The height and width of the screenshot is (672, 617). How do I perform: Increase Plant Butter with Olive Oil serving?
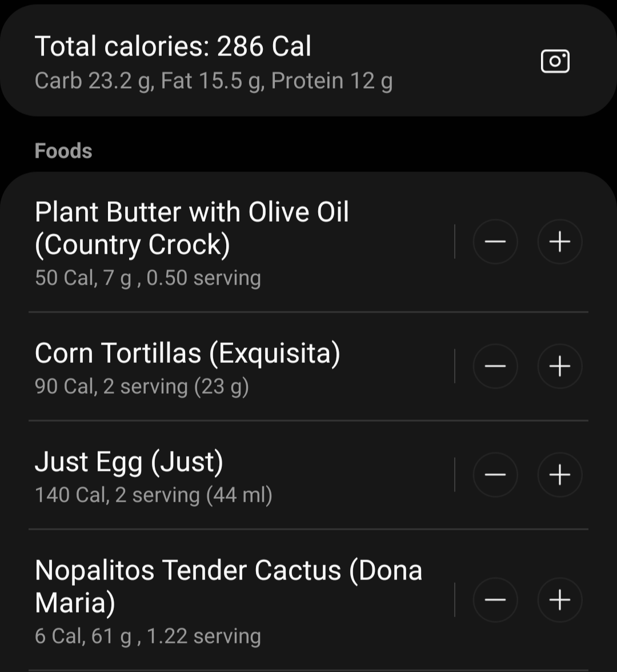click(x=560, y=242)
